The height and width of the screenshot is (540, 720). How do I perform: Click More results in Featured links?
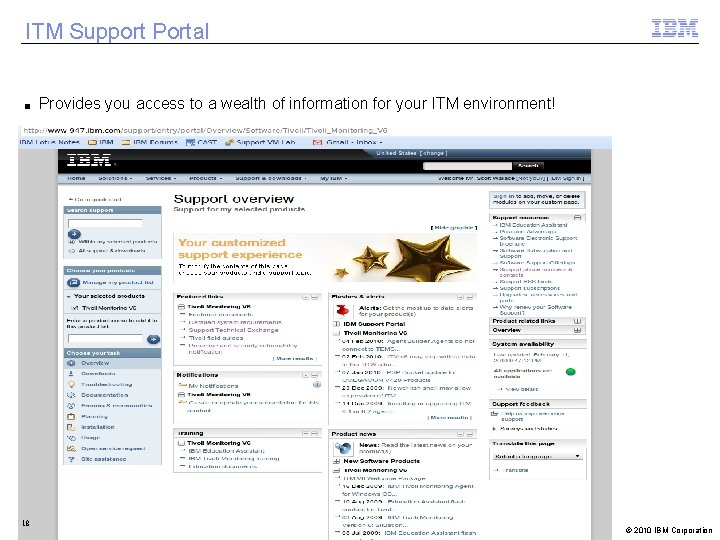pyautogui.click(x=295, y=359)
